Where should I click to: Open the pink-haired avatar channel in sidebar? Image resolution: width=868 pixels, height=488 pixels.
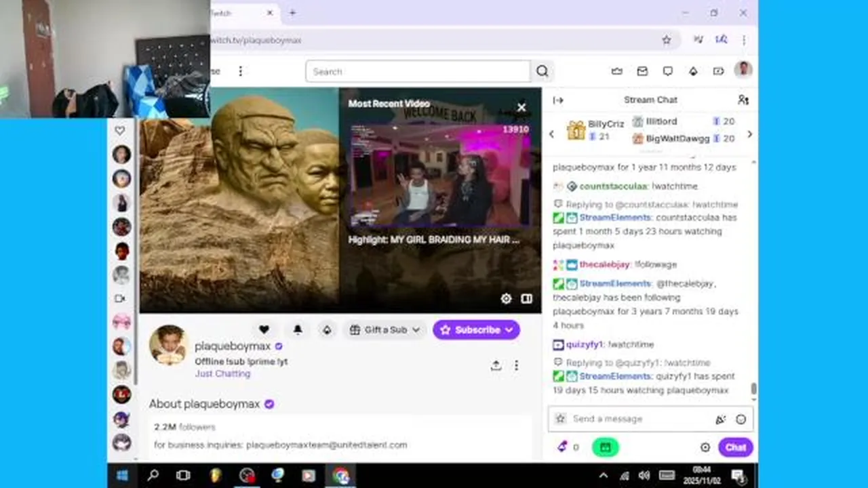click(121, 321)
